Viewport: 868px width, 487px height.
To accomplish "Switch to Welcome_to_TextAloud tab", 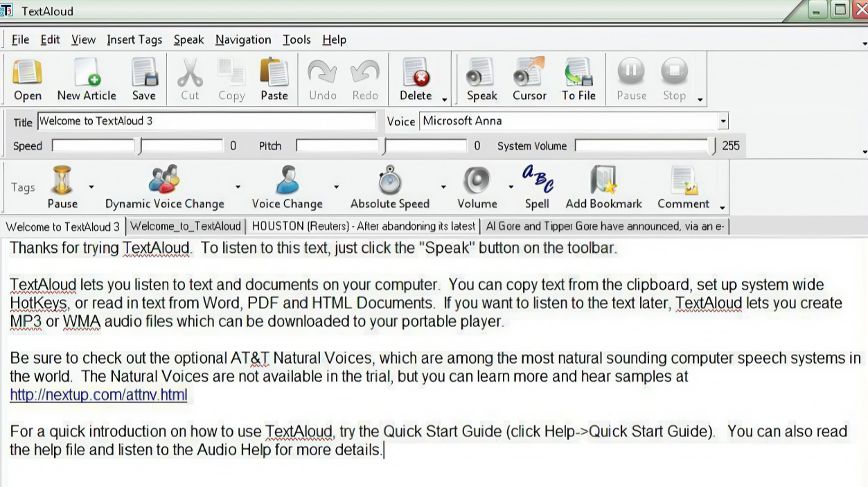I will coord(186,227).
